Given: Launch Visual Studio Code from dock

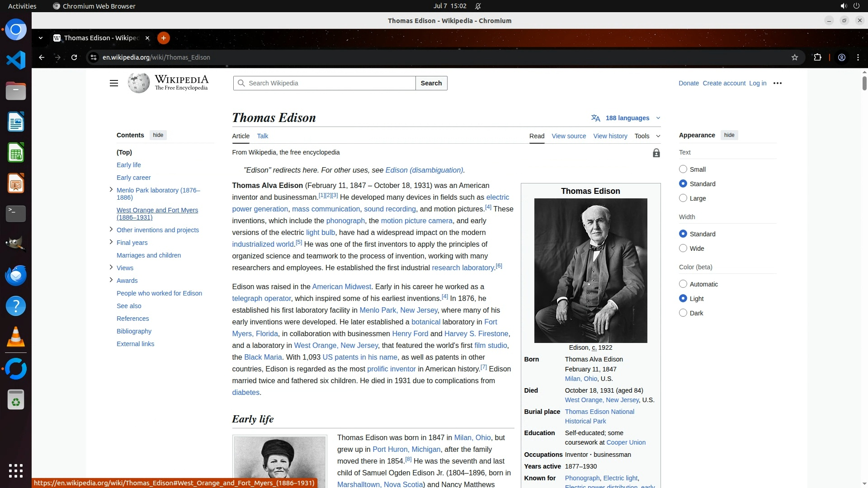Looking at the screenshot, I should coord(16,60).
